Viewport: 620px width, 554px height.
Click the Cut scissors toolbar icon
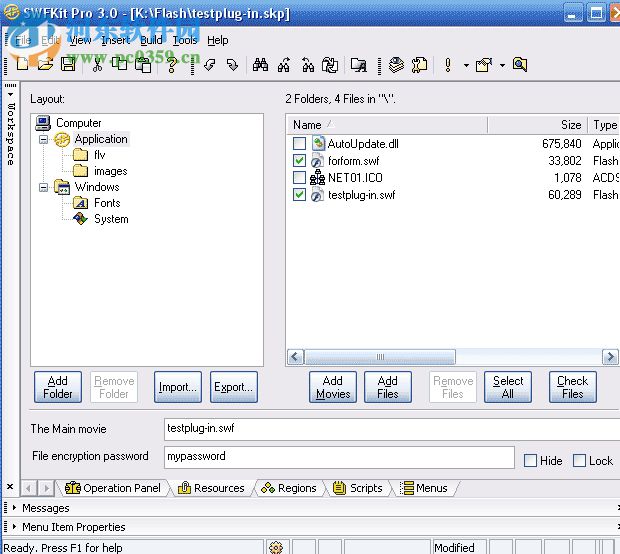(97, 65)
